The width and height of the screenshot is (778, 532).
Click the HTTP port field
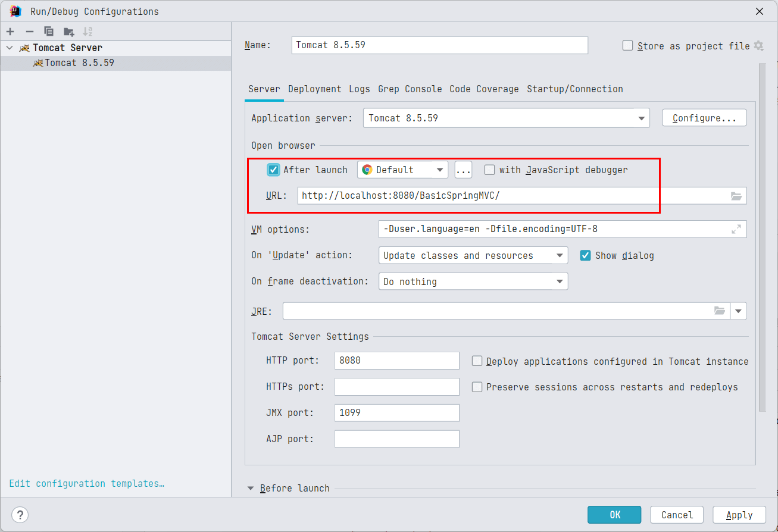click(x=397, y=361)
